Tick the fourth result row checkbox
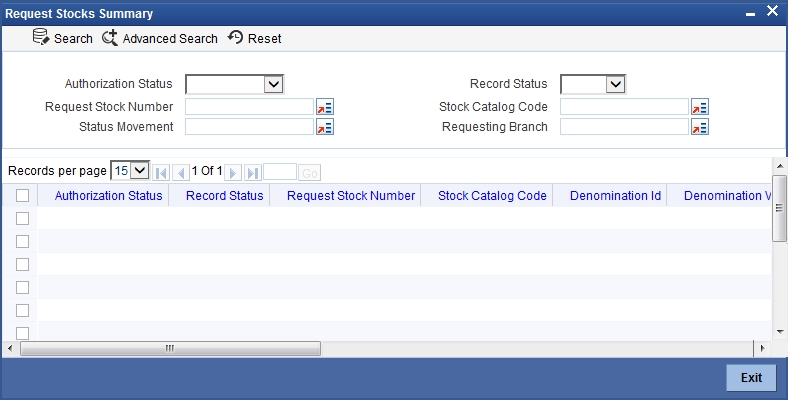This screenshot has height=400, width=788. pos(22,287)
